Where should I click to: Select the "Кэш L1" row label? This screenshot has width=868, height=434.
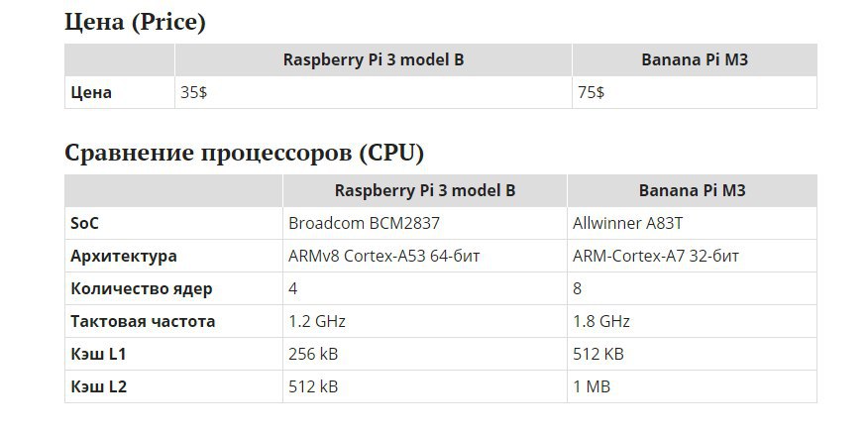[97, 354]
